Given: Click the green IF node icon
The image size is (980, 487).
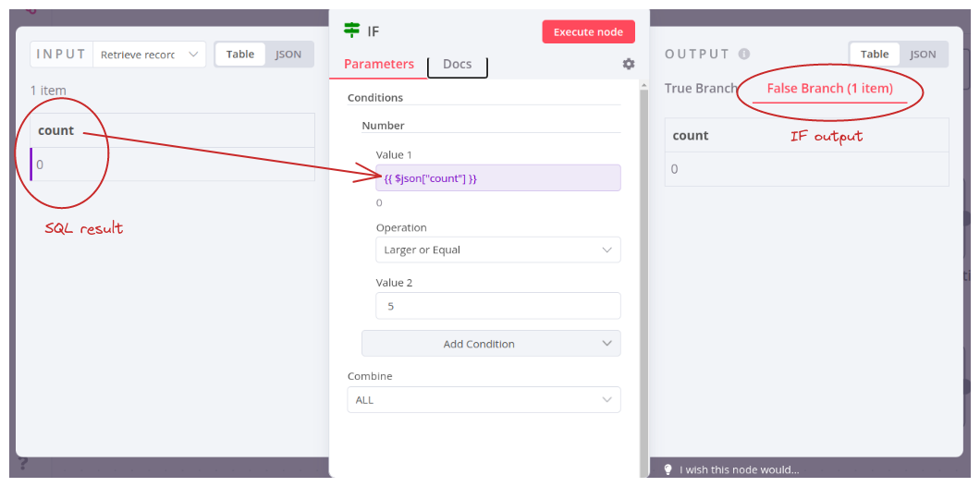Looking at the screenshot, I should 352,30.
